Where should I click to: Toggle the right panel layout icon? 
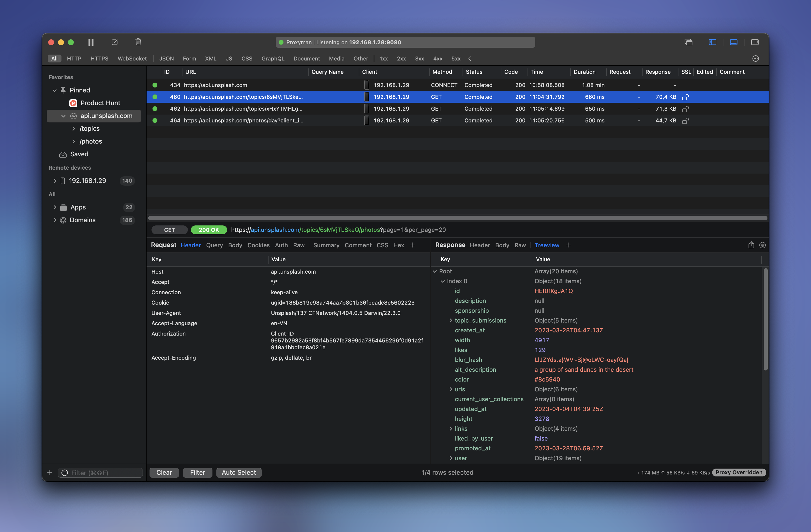(x=754, y=42)
